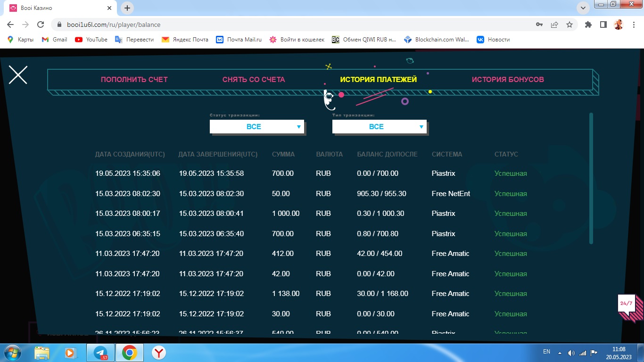Open the Перевести bookmark
This screenshot has height=362, width=644.
[135, 40]
